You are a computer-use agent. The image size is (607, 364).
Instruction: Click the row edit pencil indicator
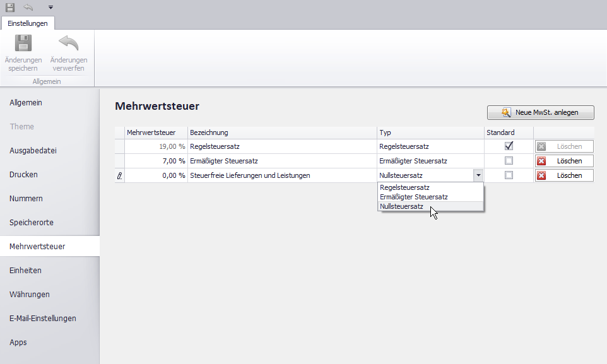120,176
